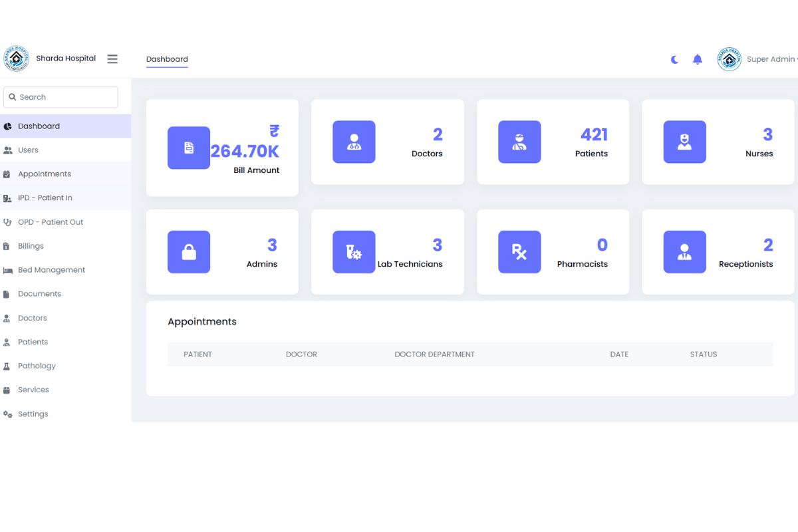Open Bed Management from the sidebar

[51, 270]
